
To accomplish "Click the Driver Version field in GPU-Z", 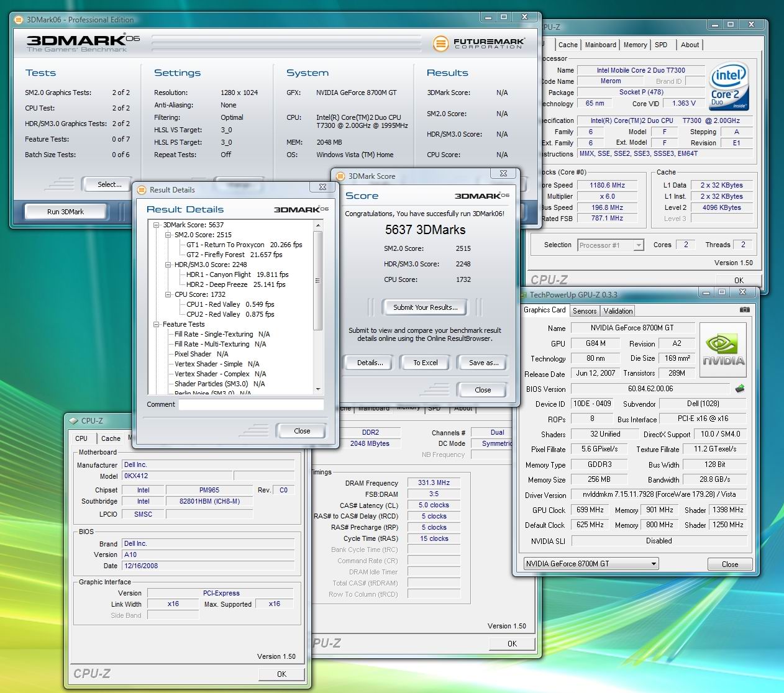I will coord(659,495).
